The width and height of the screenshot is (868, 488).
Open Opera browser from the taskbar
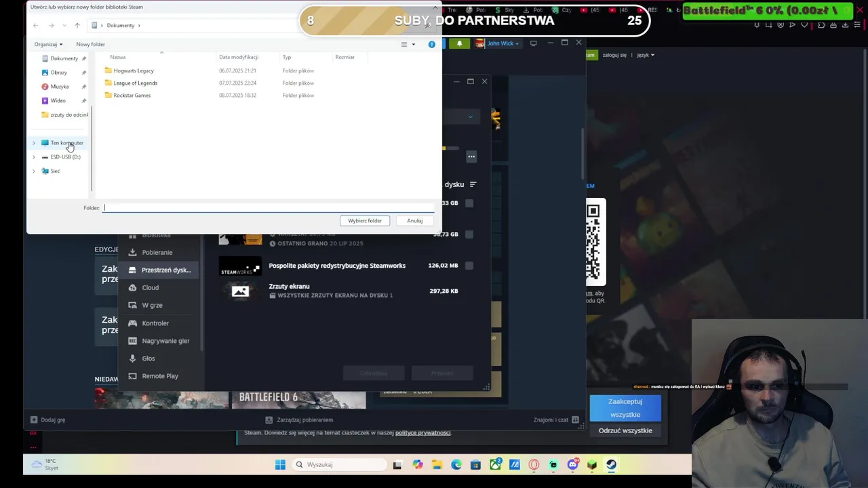click(x=534, y=464)
